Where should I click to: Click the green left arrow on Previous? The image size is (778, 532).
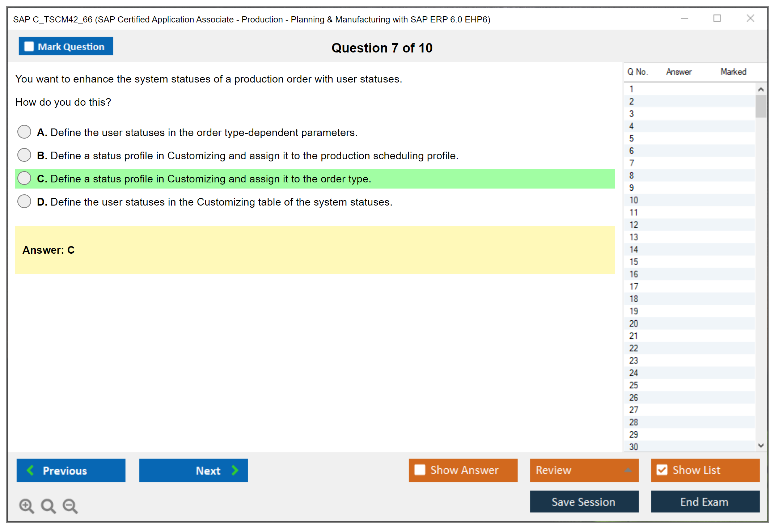point(30,470)
